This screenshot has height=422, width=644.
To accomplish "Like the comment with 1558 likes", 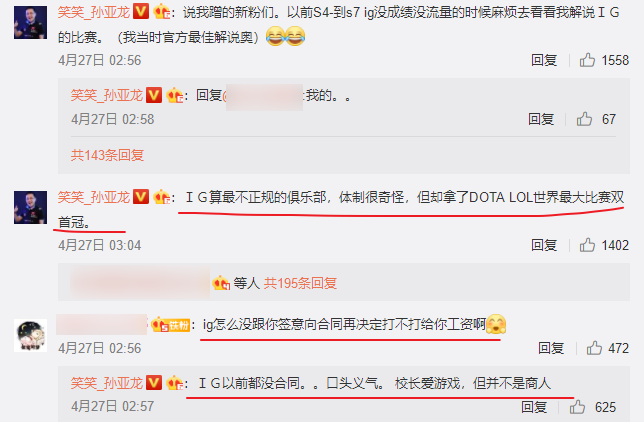I will coord(587,60).
